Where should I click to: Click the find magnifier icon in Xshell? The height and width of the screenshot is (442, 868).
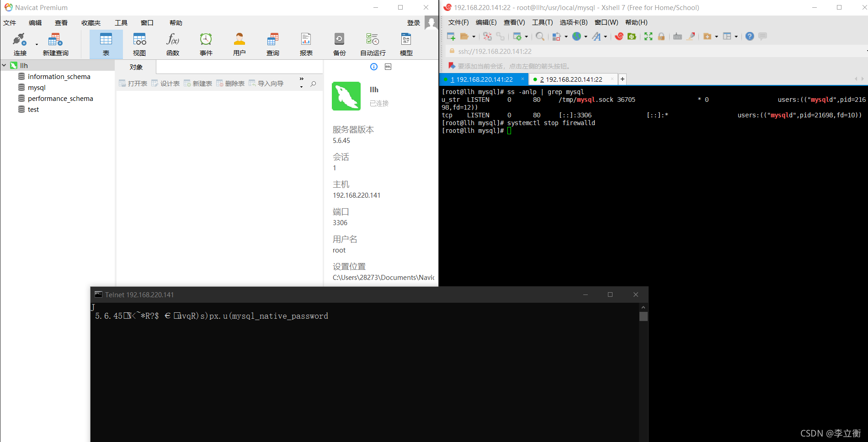[x=540, y=37]
